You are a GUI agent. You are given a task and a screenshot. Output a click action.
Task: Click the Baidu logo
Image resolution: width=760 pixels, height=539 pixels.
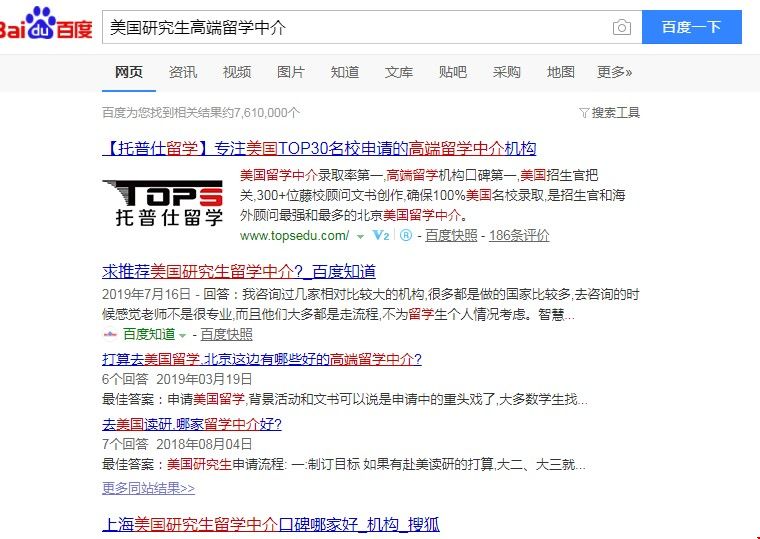coord(46,23)
